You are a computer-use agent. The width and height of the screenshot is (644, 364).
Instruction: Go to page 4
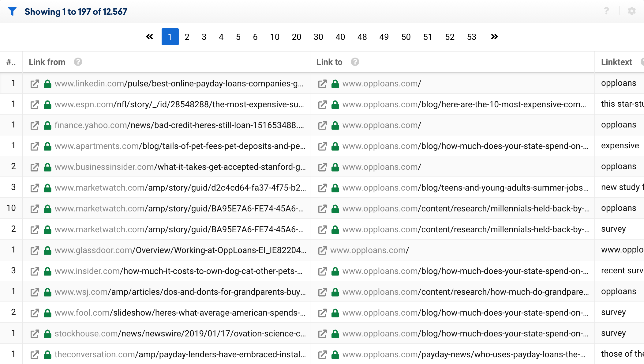pos(221,37)
